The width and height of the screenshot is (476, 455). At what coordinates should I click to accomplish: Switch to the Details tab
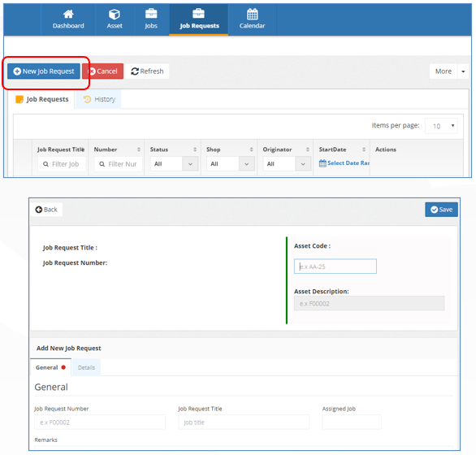[86, 367]
